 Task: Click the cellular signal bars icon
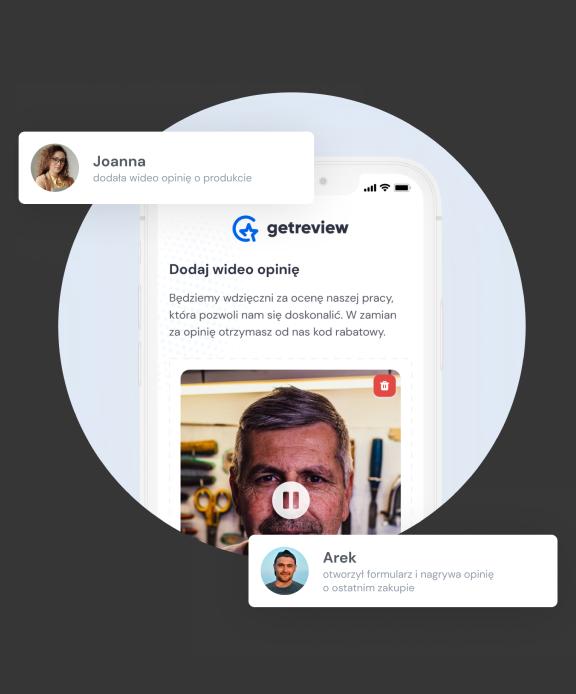370,189
